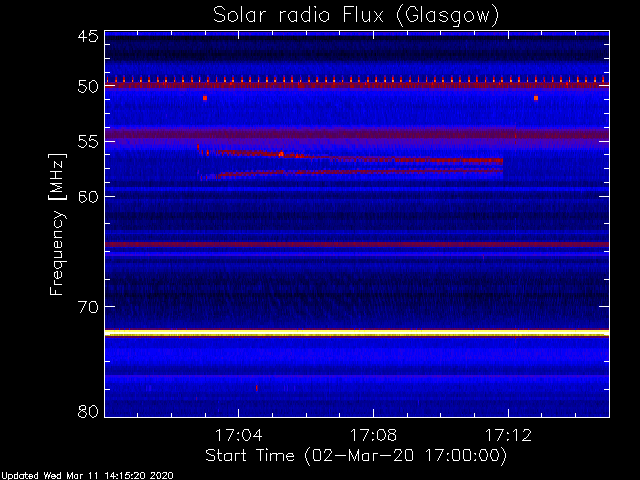Viewport: 640px width, 480px height.
Task: Click the 45 frequency axis label
Action: click(88, 37)
